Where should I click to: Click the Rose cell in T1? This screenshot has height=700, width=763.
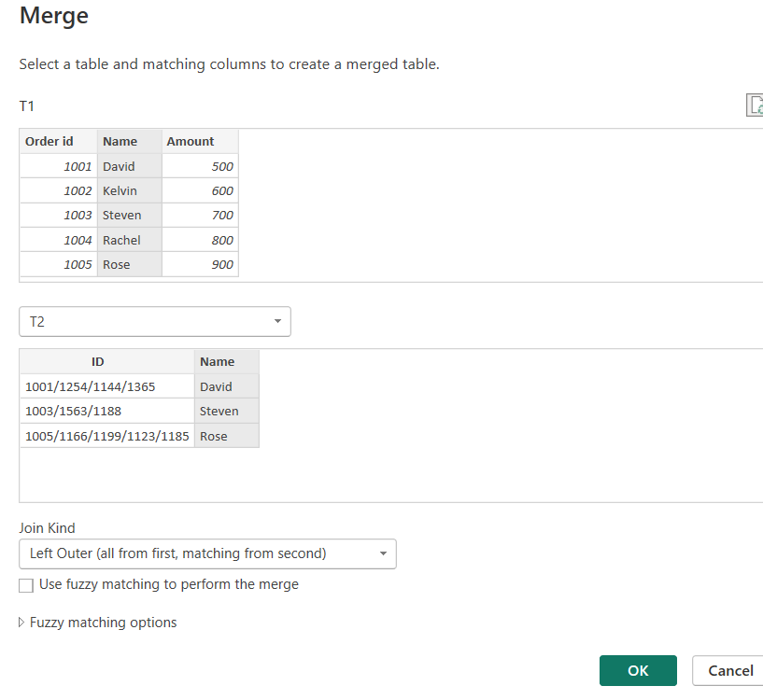click(130, 264)
